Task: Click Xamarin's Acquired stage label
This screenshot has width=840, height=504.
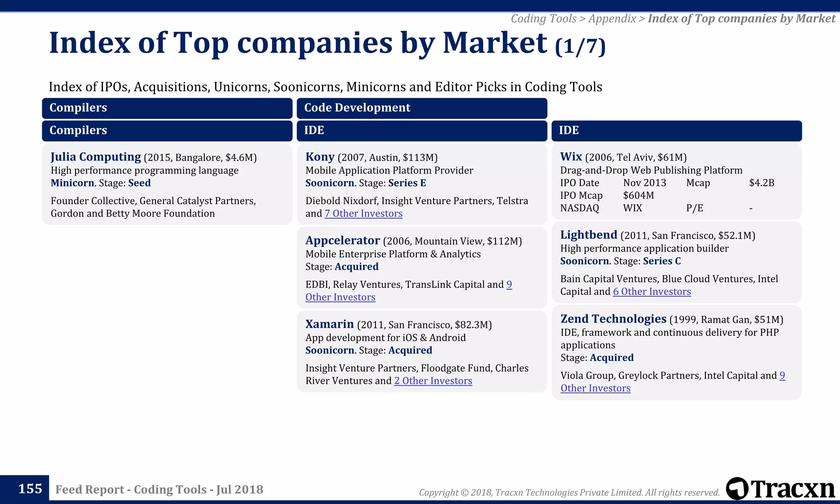Action: coord(410,351)
